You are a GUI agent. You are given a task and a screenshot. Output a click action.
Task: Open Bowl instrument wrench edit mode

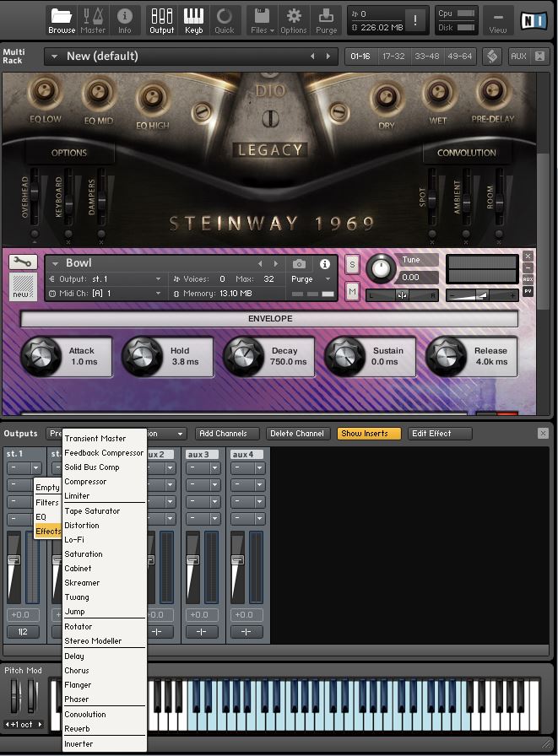[23, 262]
